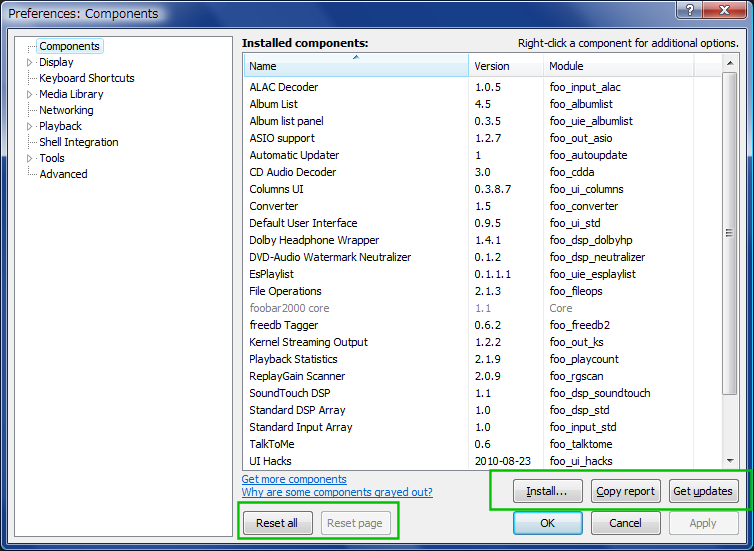754x551 pixels.
Task: Click the Help question mark button
Action: tap(690, 10)
